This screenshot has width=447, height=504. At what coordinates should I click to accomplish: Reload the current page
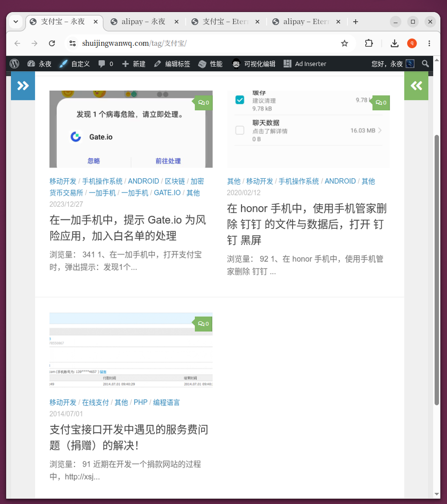(x=52, y=43)
